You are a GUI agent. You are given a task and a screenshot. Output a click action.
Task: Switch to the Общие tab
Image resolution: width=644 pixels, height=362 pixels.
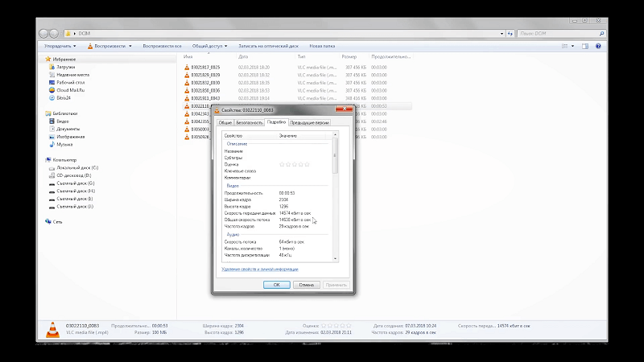click(226, 122)
